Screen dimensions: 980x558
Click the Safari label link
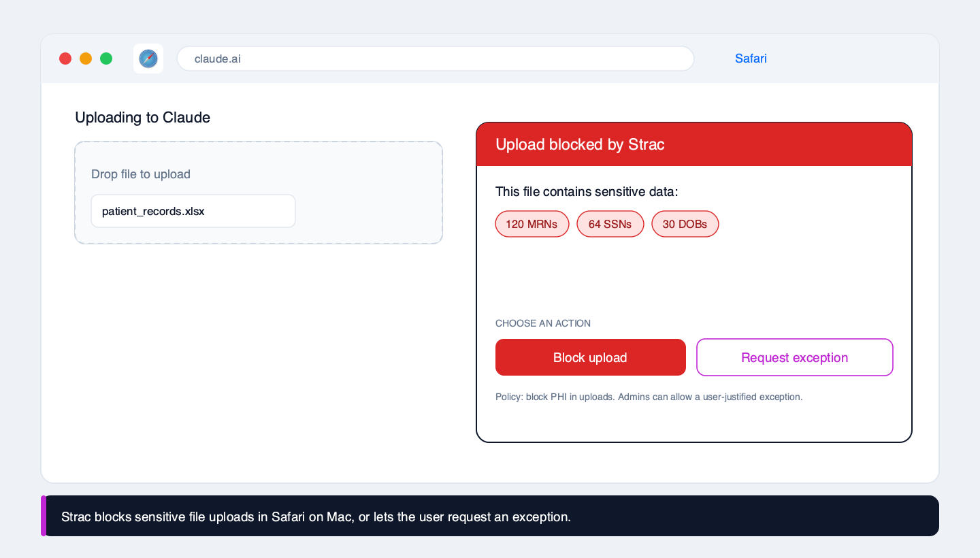(751, 59)
